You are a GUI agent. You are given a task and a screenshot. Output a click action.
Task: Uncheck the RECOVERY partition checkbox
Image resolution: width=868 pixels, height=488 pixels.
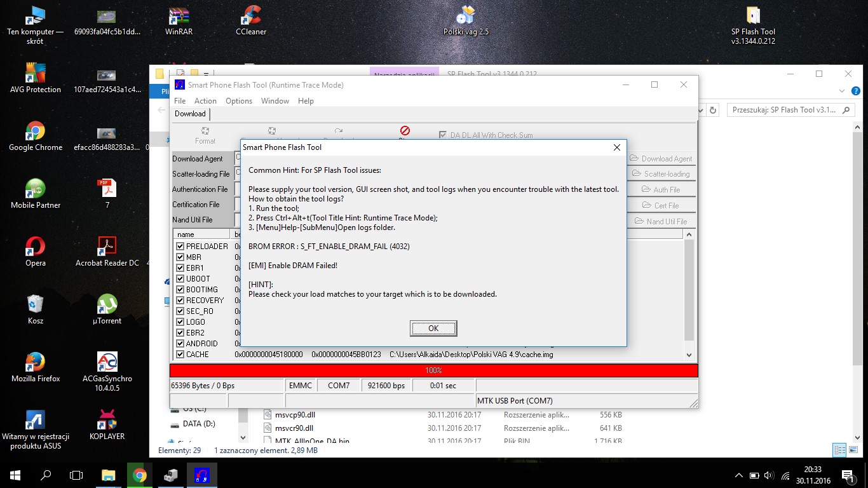pyautogui.click(x=180, y=301)
